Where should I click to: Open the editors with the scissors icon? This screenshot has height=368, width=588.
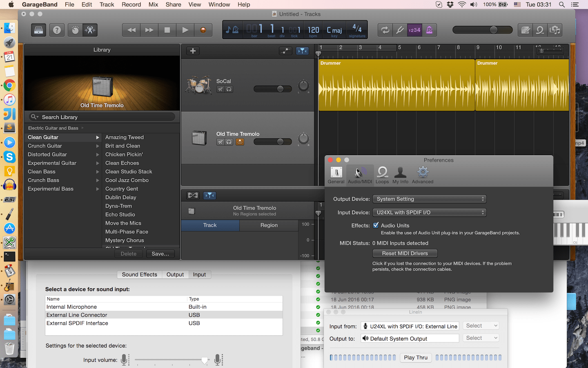click(90, 30)
